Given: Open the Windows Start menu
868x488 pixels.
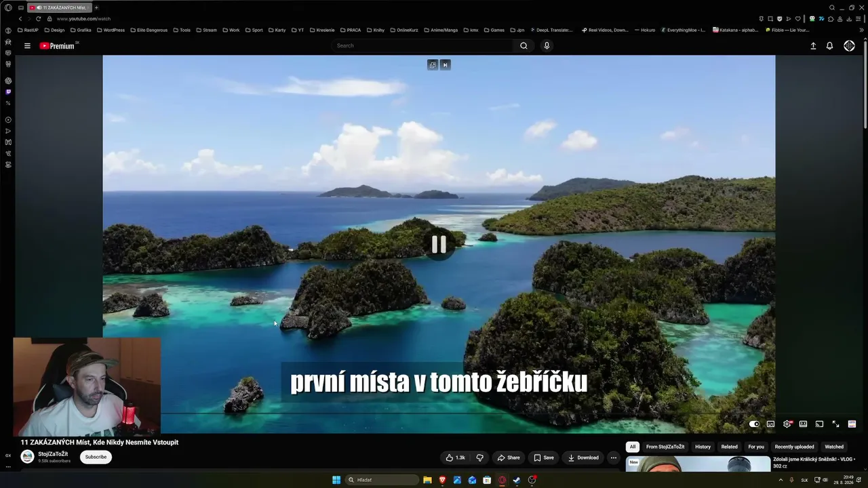Looking at the screenshot, I should tap(336, 480).
